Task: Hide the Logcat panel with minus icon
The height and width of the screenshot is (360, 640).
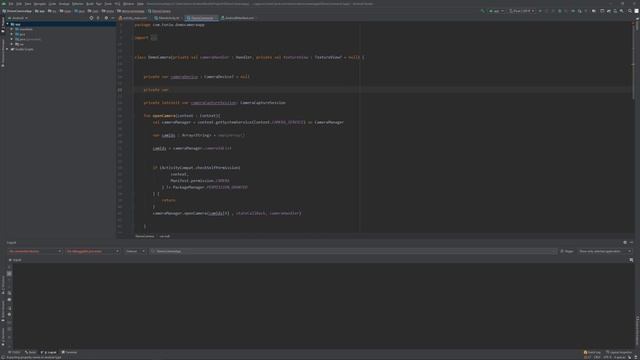Action: (x=631, y=242)
